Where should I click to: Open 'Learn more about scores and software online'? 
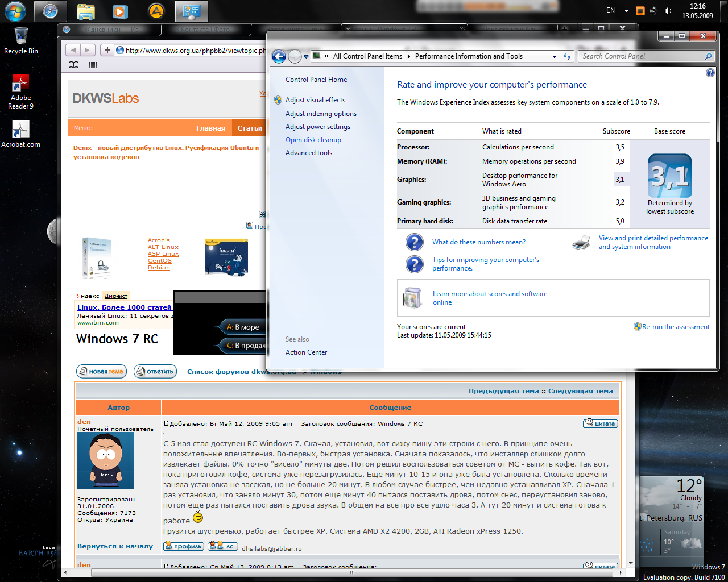click(490, 298)
